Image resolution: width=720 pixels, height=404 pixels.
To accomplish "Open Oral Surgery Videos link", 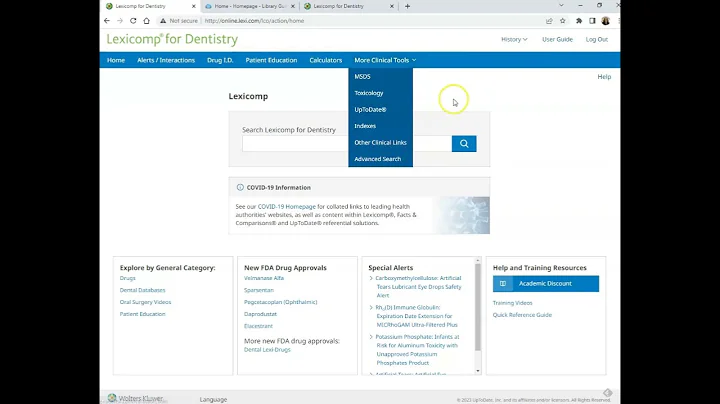I will point(145,302).
